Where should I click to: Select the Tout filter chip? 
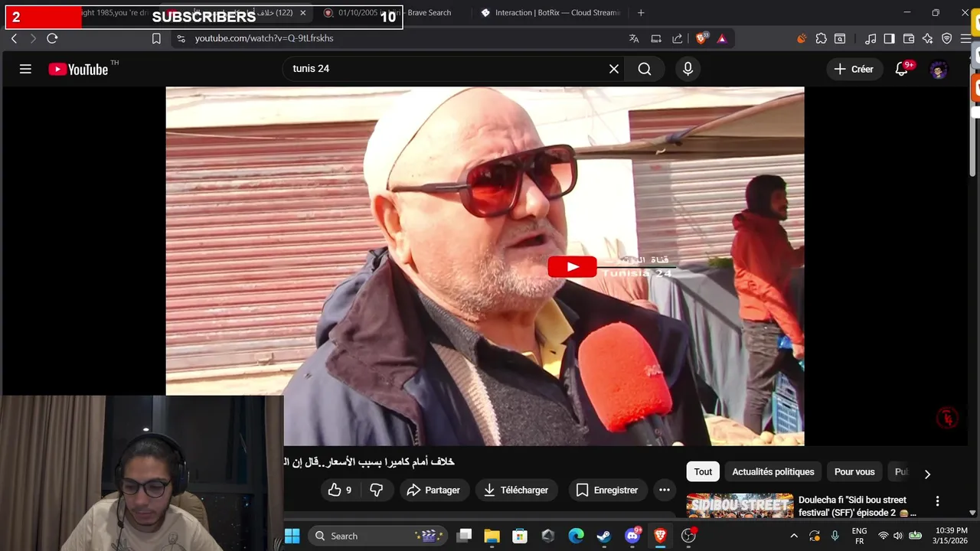pos(703,472)
